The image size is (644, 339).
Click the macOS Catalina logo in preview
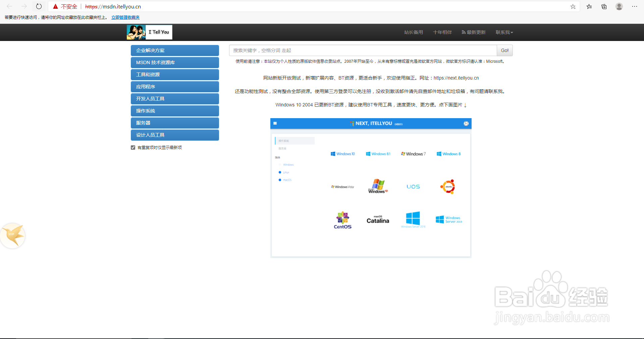click(378, 220)
